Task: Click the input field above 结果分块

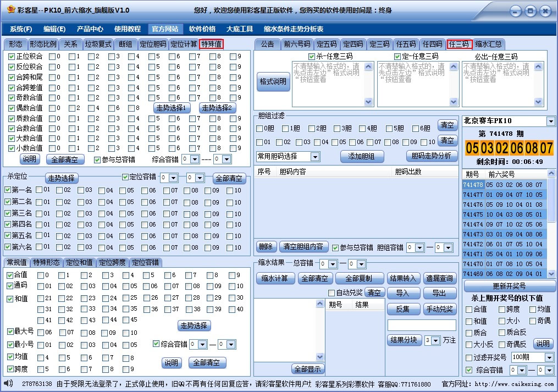Action: point(421,325)
